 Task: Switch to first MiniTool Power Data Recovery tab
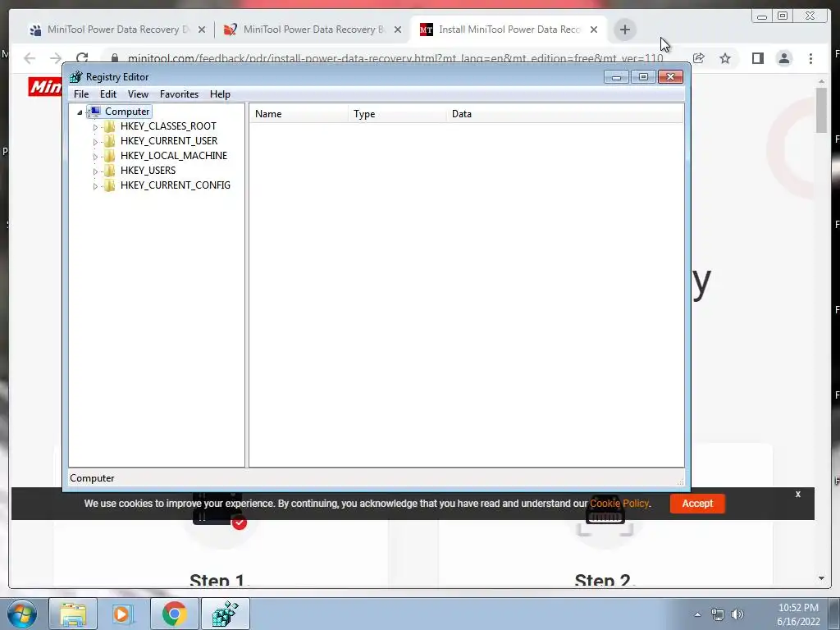coord(116,30)
